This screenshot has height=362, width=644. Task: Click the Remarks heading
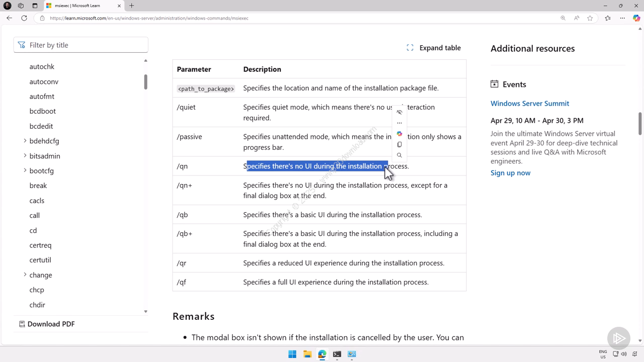[193, 316]
